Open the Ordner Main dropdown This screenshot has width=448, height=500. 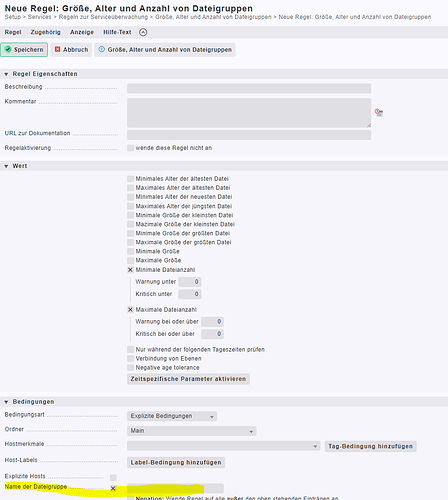coord(192,431)
